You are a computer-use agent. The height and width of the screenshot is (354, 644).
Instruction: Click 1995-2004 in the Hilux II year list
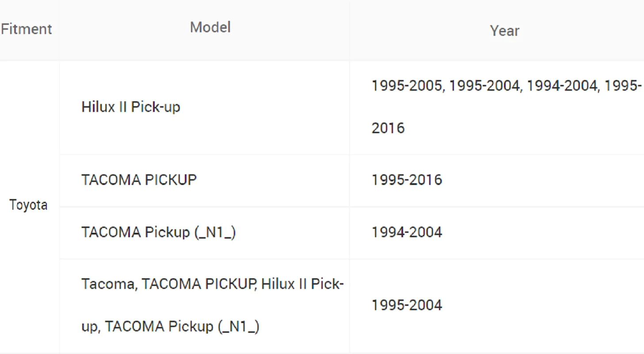484,85
